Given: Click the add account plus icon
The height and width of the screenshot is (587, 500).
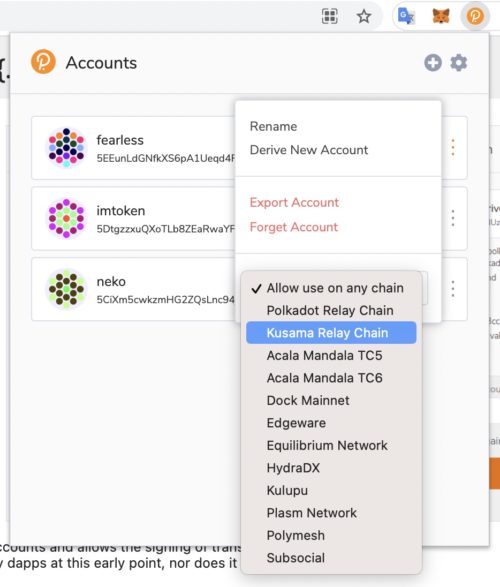Looking at the screenshot, I should [433, 63].
